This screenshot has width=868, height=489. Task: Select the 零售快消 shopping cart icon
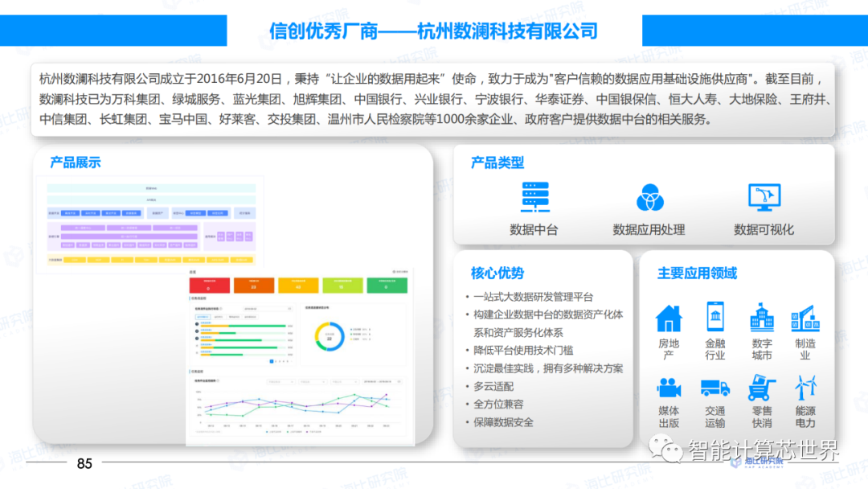762,387
